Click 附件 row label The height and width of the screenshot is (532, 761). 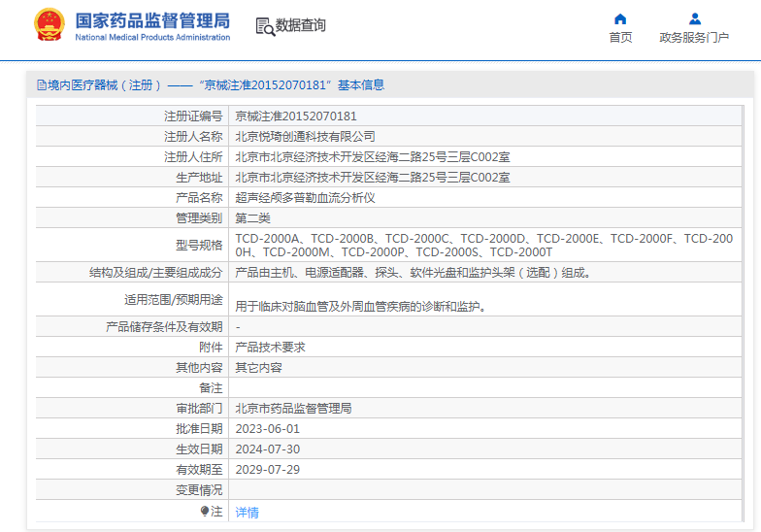pyautogui.click(x=210, y=348)
